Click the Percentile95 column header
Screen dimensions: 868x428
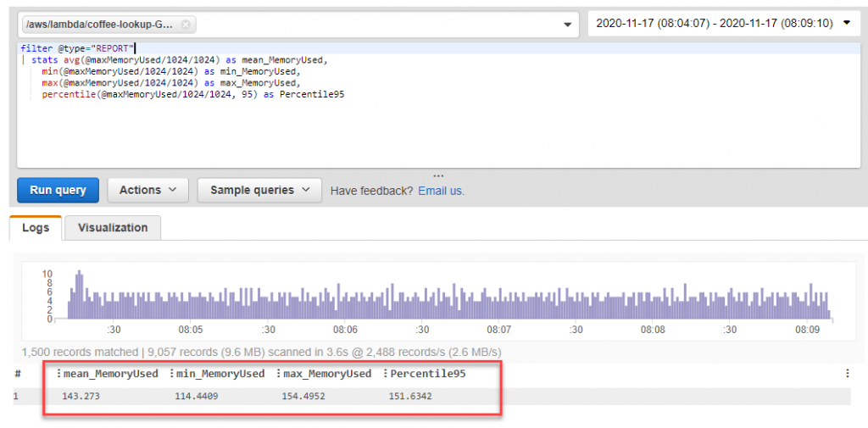click(428, 374)
